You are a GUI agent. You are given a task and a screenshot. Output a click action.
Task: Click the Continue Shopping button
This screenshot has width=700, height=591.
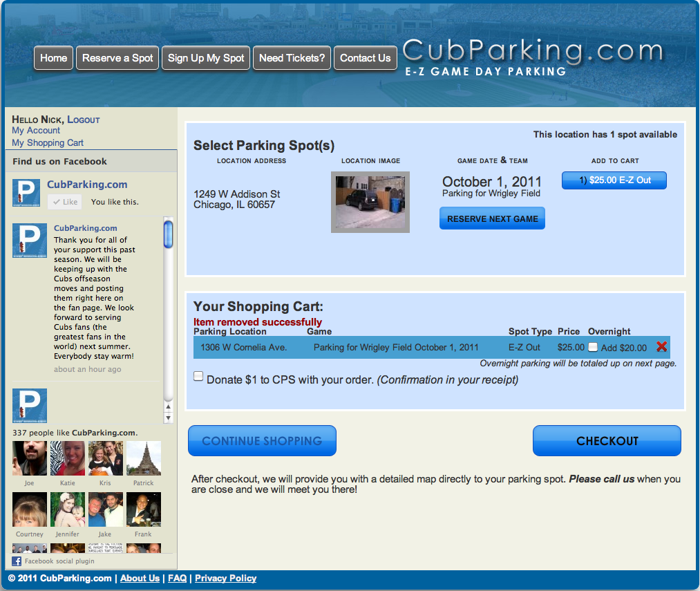[262, 441]
